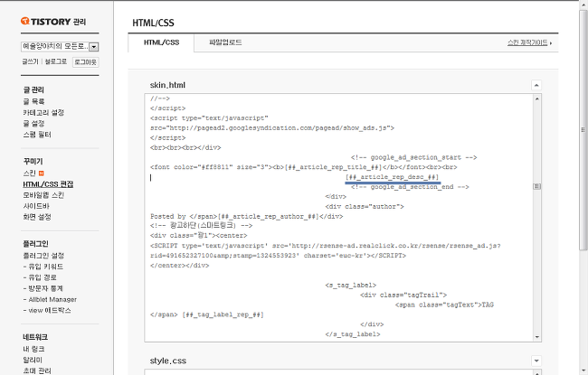Switch to the HTML/CSS tab
The width and height of the screenshot is (588, 375).
point(161,42)
